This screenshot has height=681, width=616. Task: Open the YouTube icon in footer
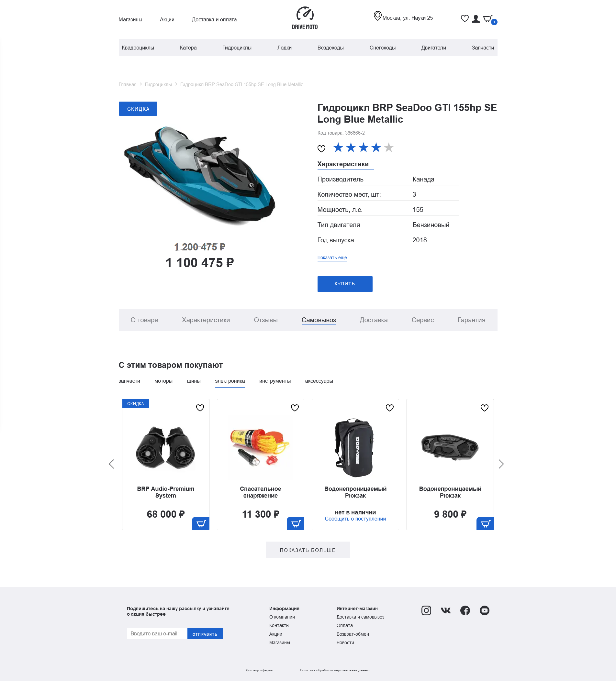(x=484, y=610)
